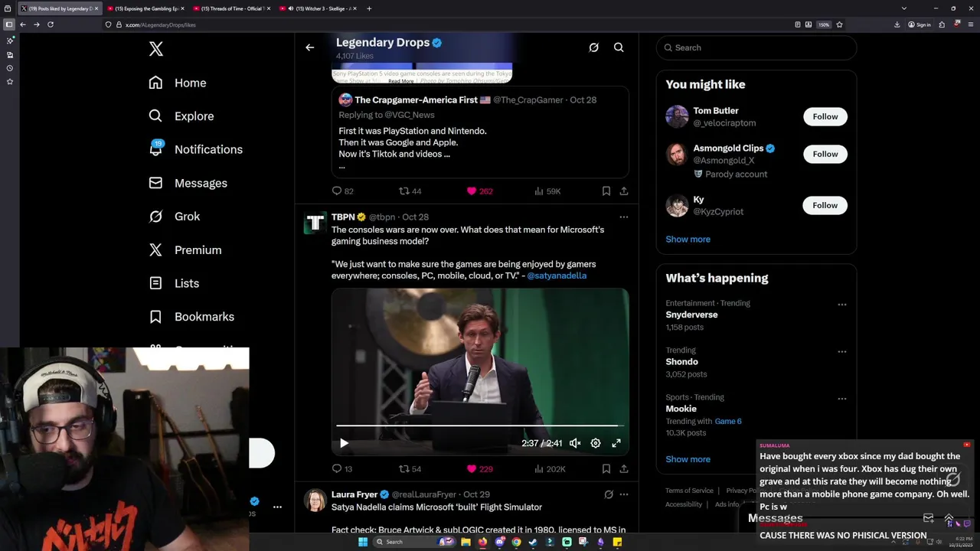Image resolution: width=980 pixels, height=551 pixels.
Task: Click Grok icon on Laura Fryer post
Action: (x=609, y=494)
